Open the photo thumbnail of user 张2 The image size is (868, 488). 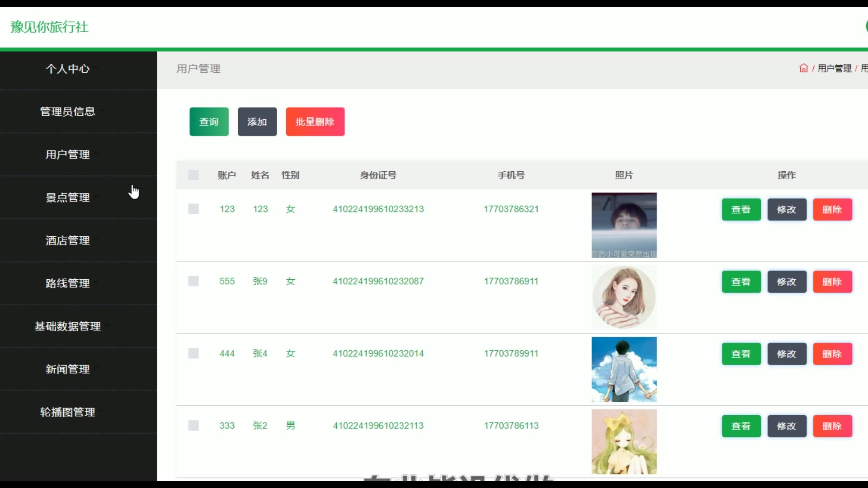click(x=624, y=442)
